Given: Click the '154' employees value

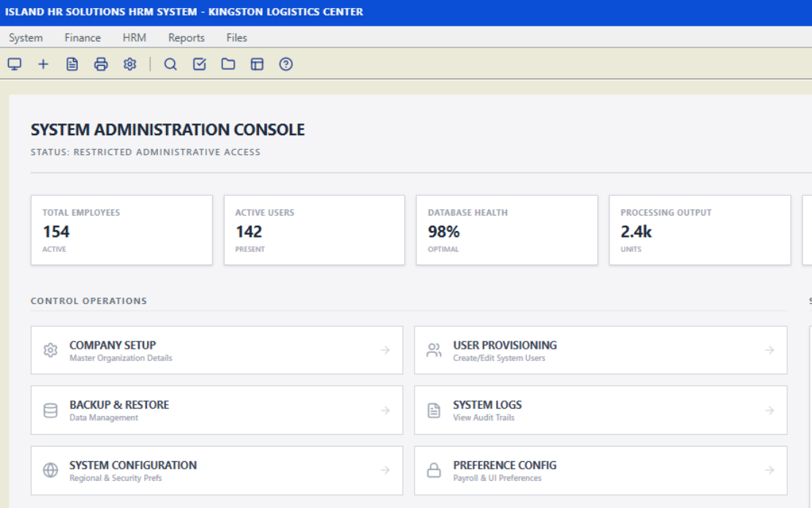Looking at the screenshot, I should (56, 232).
